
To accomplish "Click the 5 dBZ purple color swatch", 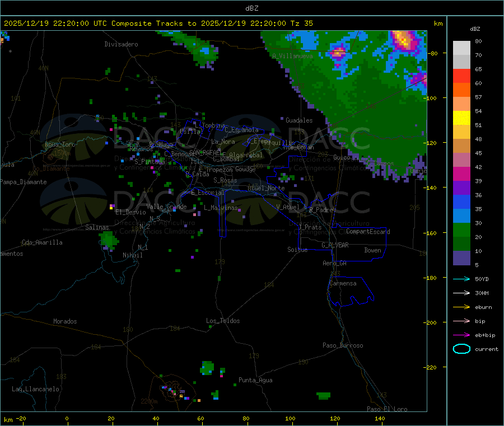I will coord(461,258).
